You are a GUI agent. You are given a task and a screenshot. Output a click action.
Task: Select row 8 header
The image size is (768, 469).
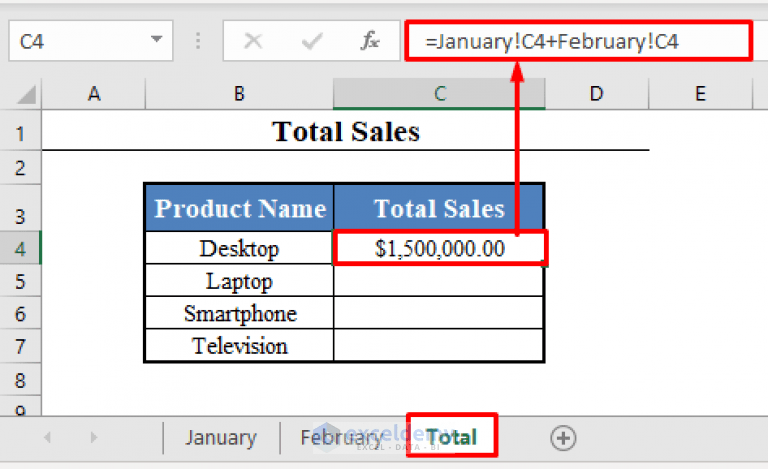click(x=20, y=380)
